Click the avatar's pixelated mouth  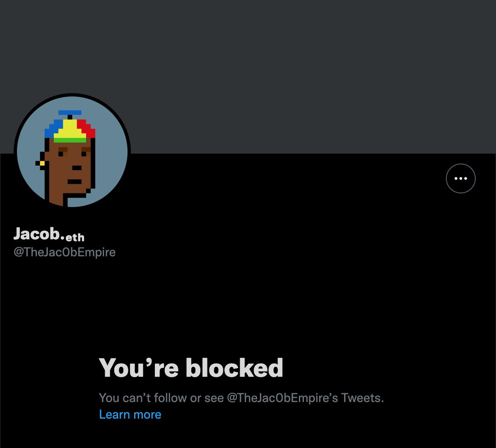[75, 182]
